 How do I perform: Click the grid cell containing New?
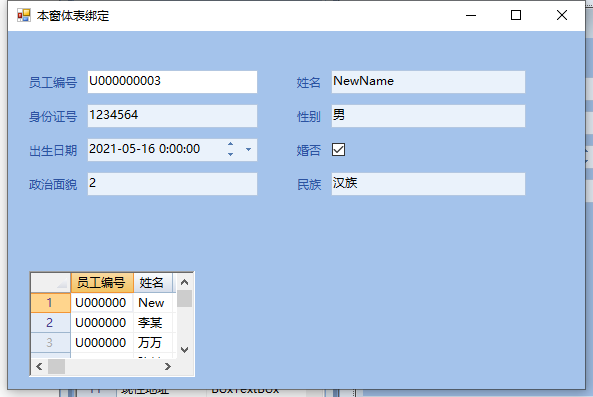pos(153,302)
